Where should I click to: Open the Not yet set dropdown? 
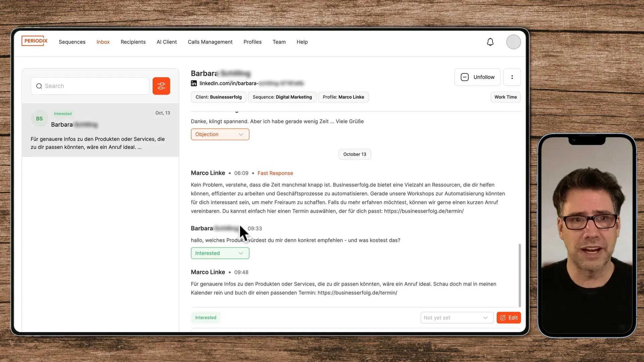[457, 318]
